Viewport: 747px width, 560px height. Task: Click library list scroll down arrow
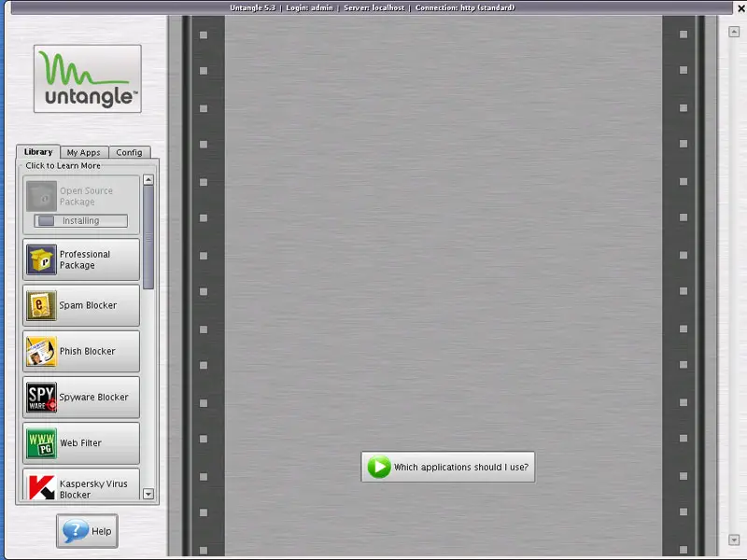(148, 494)
